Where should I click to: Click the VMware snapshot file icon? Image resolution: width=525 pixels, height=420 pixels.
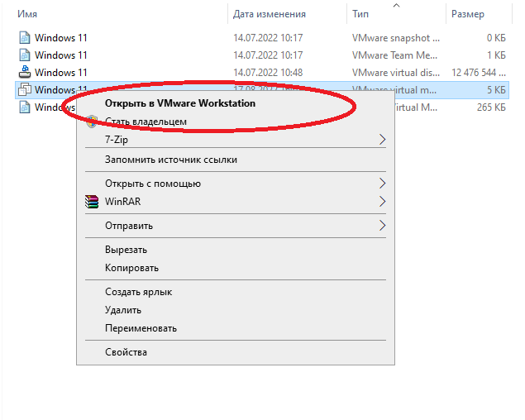(25, 38)
